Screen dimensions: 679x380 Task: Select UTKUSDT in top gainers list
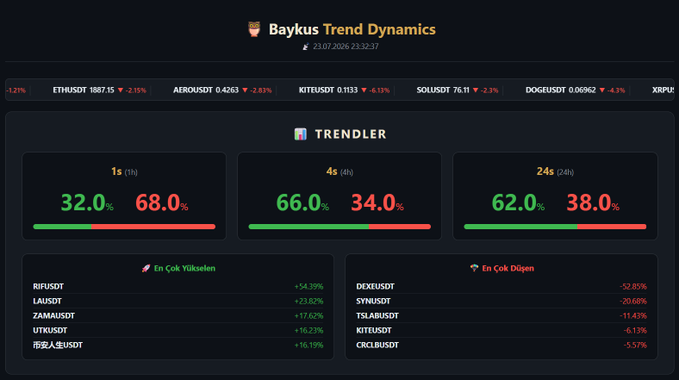click(x=50, y=331)
